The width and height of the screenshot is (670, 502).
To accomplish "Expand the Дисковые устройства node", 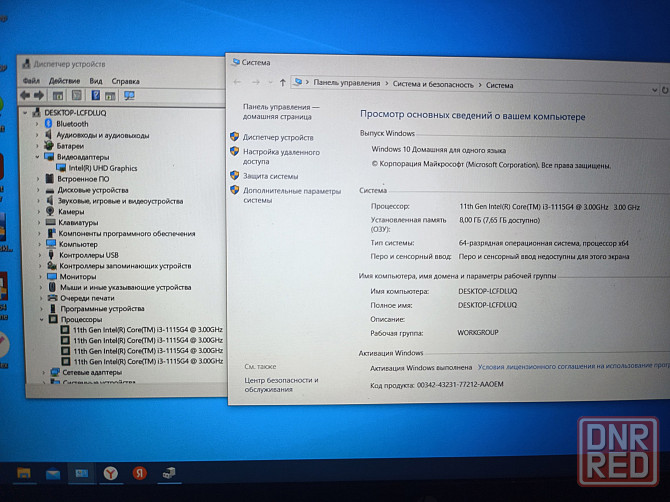I will 38,190.
